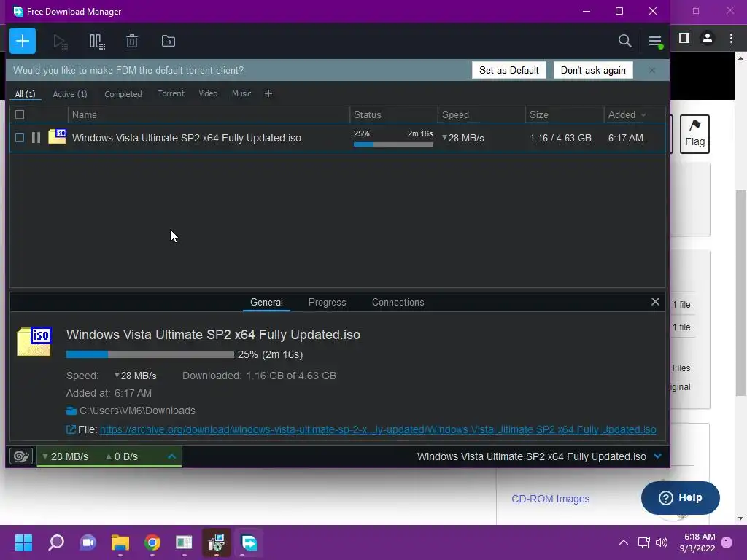This screenshot has width=747, height=560.
Task: Switch to Google Chrome in the taskbar
Action: (152, 542)
